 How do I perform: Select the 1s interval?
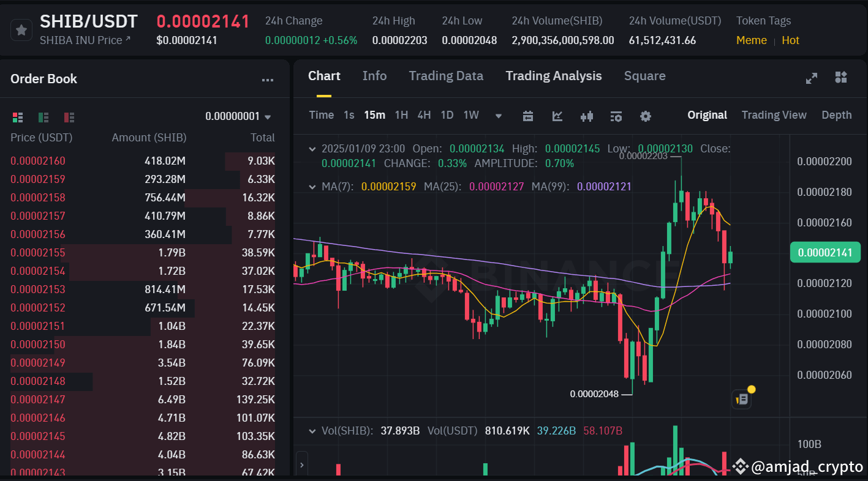point(349,115)
